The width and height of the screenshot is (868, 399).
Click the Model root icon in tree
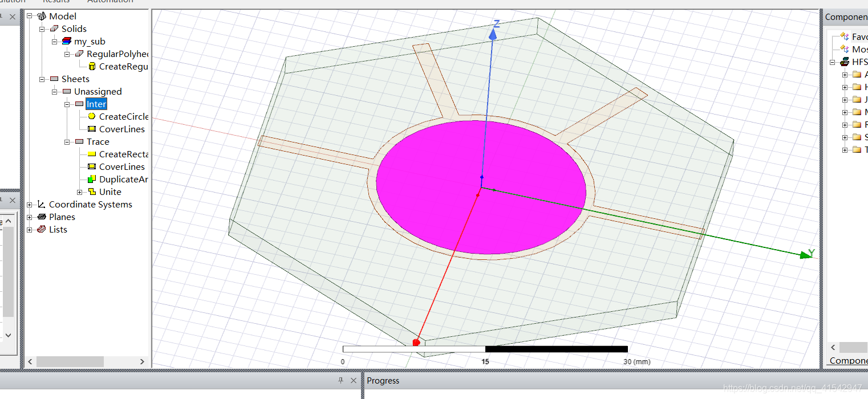(x=42, y=16)
